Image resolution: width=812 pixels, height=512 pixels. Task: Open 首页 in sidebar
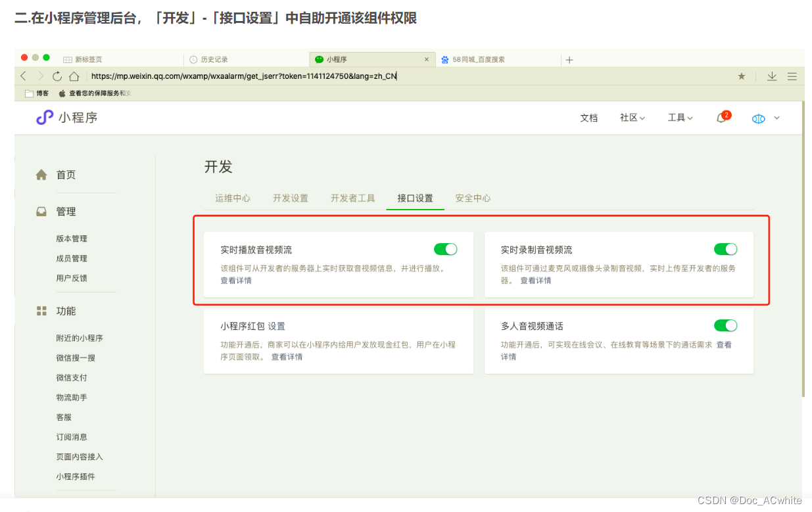coord(66,175)
